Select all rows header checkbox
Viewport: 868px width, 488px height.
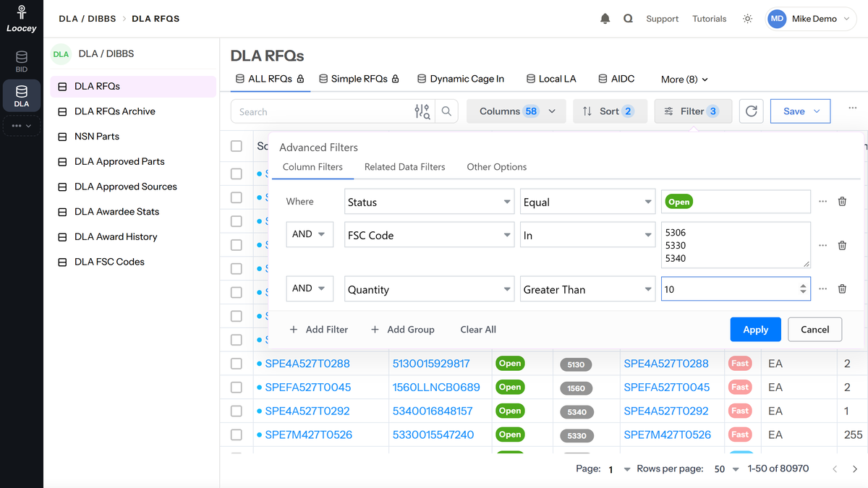pos(237,146)
